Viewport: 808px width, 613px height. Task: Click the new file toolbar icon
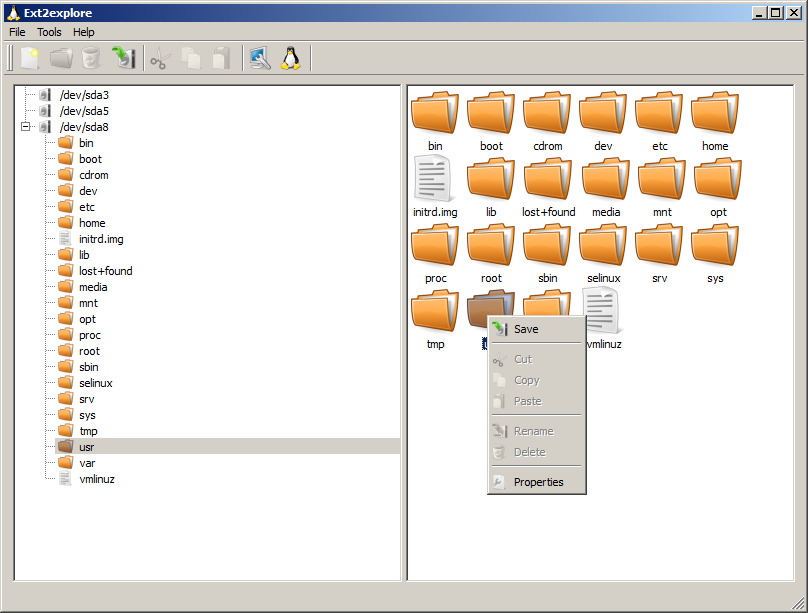(30, 58)
